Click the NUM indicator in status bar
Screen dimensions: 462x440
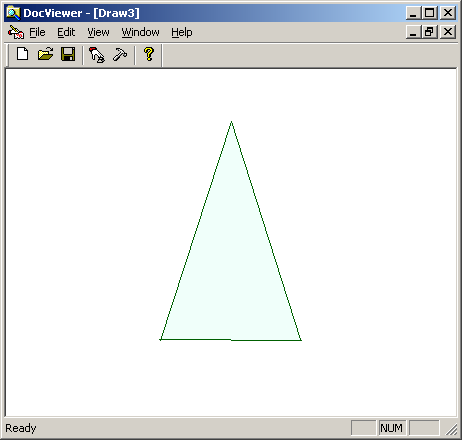click(x=392, y=428)
